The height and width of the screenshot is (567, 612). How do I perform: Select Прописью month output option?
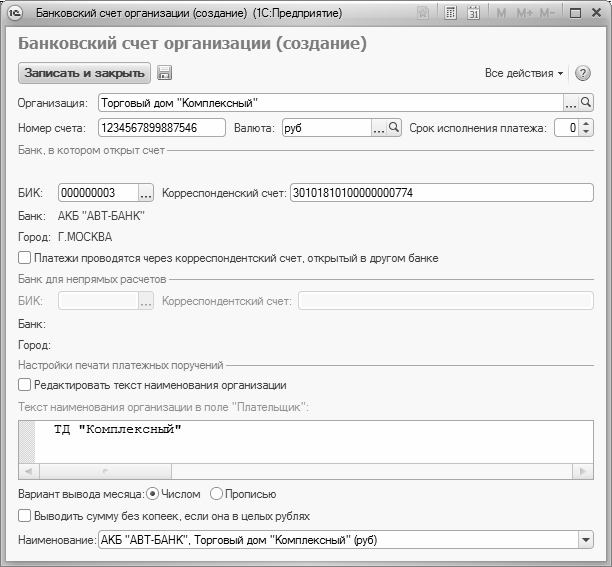click(216, 494)
